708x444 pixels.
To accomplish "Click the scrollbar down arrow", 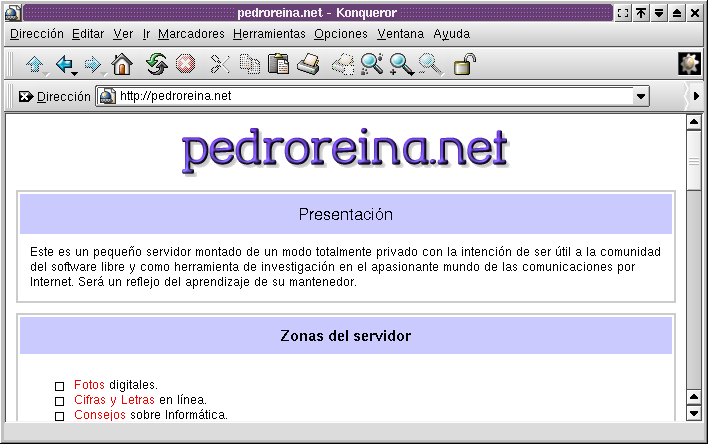I will point(691,412).
